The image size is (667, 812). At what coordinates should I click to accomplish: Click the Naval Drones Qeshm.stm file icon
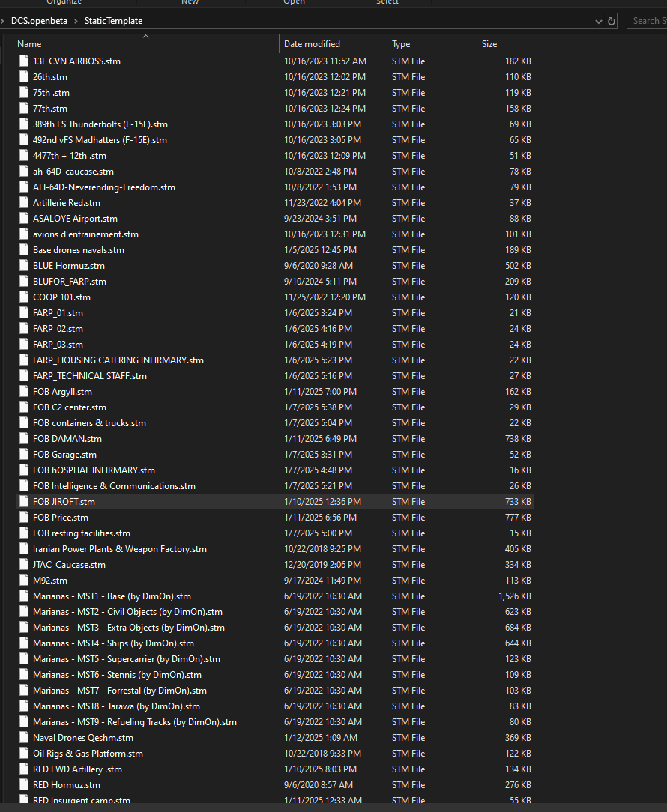click(23, 737)
